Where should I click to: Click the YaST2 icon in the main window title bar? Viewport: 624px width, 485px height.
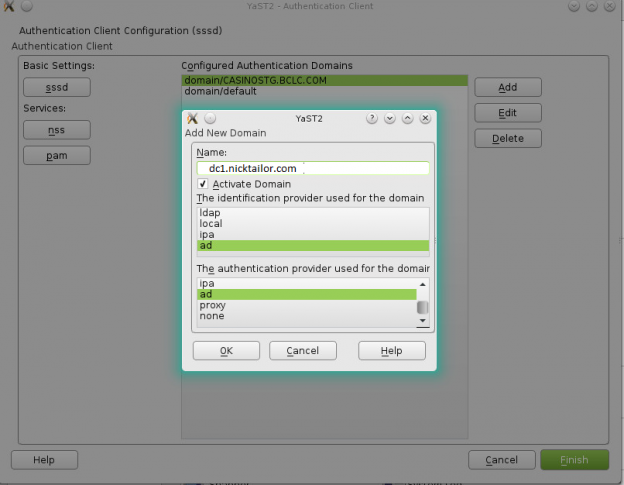click(x=9, y=7)
